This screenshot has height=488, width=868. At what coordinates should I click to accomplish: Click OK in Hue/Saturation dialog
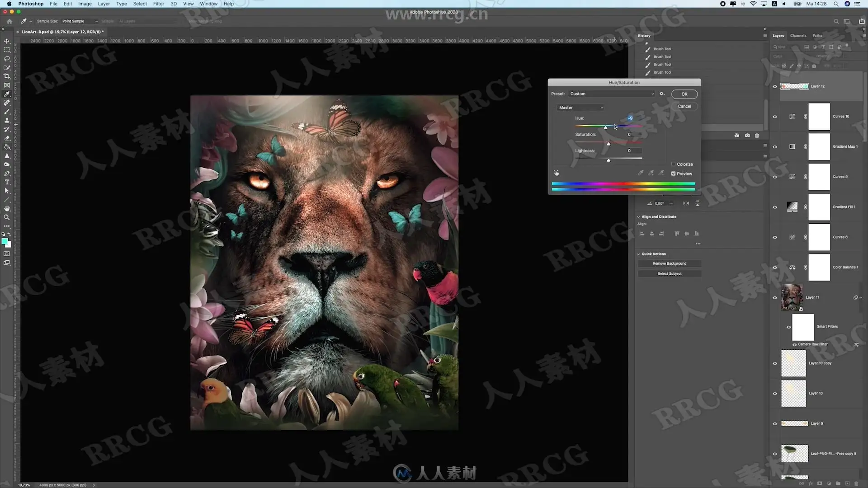[x=684, y=94]
